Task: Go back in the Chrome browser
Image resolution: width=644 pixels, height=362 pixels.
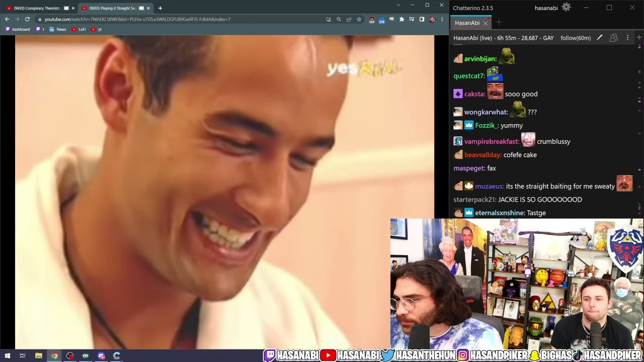Action: coord(7,19)
